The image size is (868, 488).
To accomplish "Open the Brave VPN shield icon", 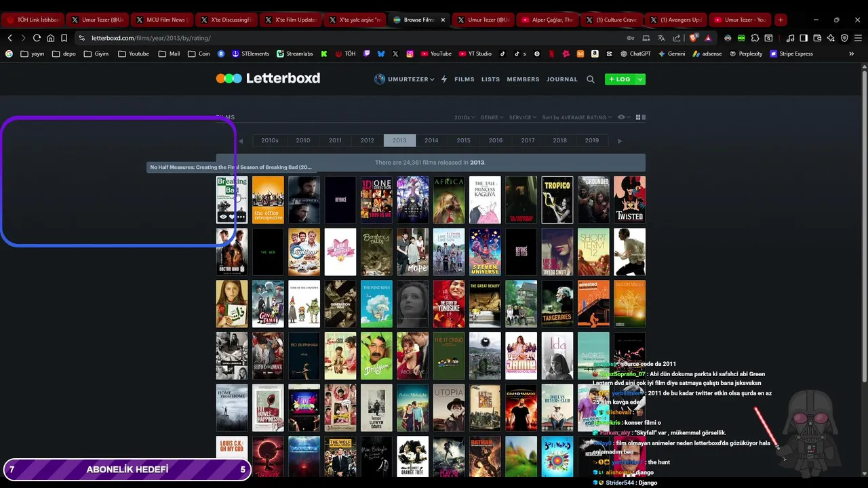I will (844, 38).
